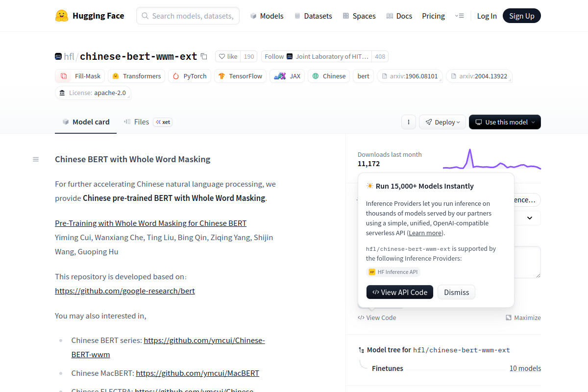This screenshot has width=588, height=392.
Task: Click the Model tree heading icon
Action: (362, 350)
